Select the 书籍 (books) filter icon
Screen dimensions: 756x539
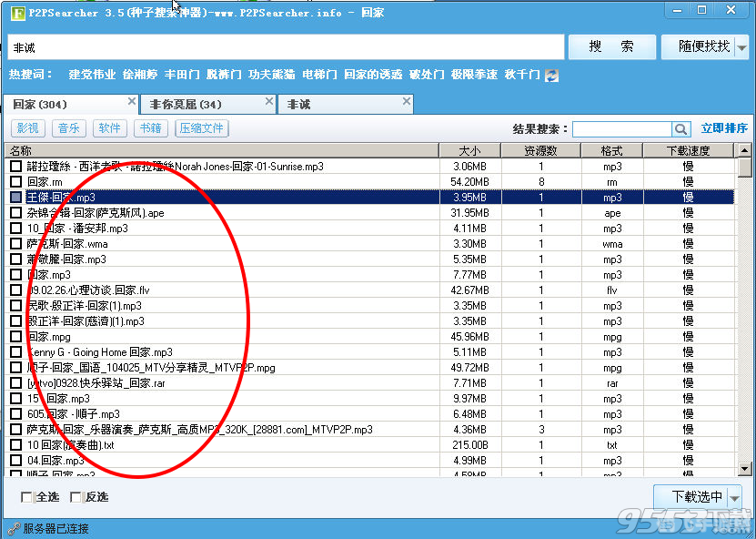150,127
